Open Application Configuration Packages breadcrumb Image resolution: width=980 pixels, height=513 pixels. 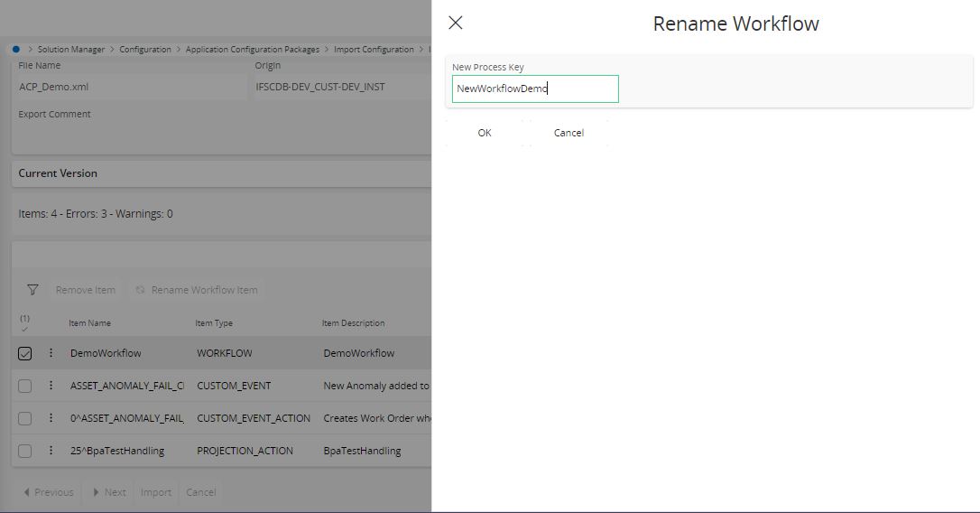coord(252,50)
